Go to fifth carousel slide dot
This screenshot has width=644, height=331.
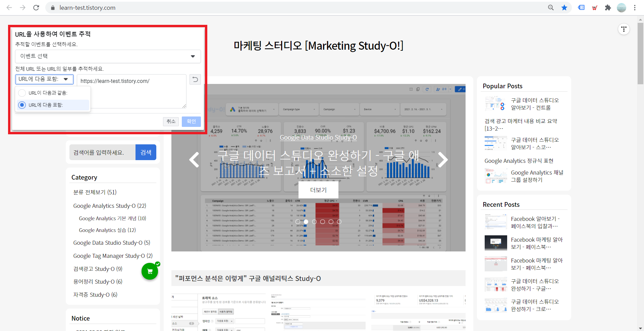coord(331,222)
